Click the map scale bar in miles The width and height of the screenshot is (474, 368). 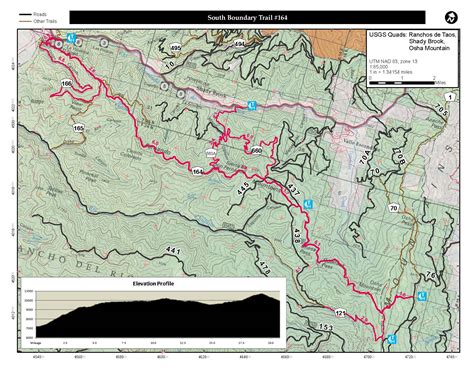(x=403, y=82)
